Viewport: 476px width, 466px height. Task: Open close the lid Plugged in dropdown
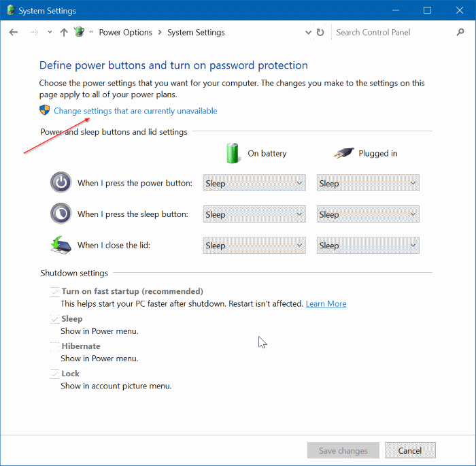coord(368,245)
